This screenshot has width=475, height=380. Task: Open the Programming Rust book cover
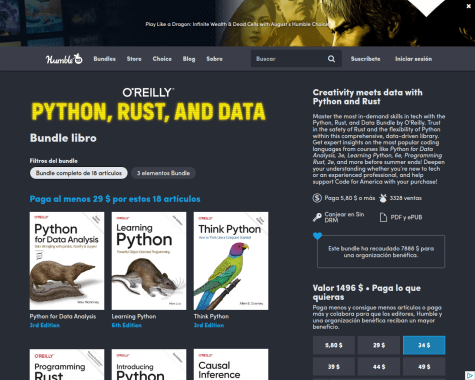click(x=67, y=364)
